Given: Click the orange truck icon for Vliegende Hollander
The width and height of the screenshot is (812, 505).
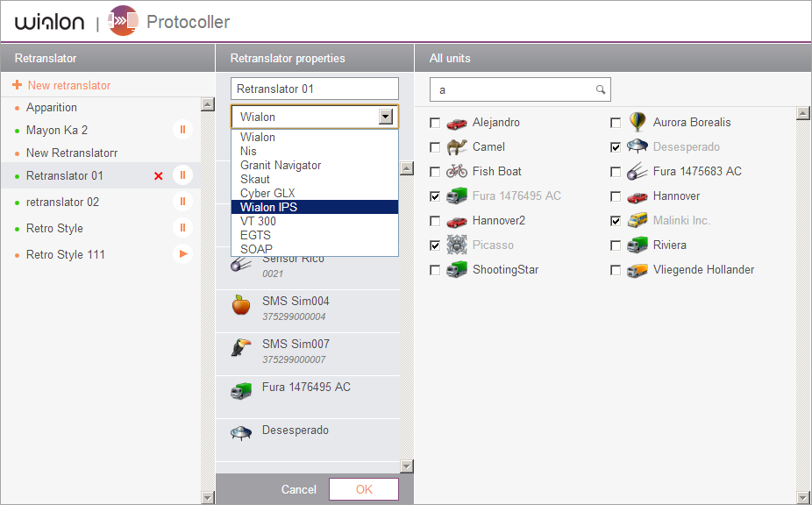Looking at the screenshot, I should (x=637, y=270).
